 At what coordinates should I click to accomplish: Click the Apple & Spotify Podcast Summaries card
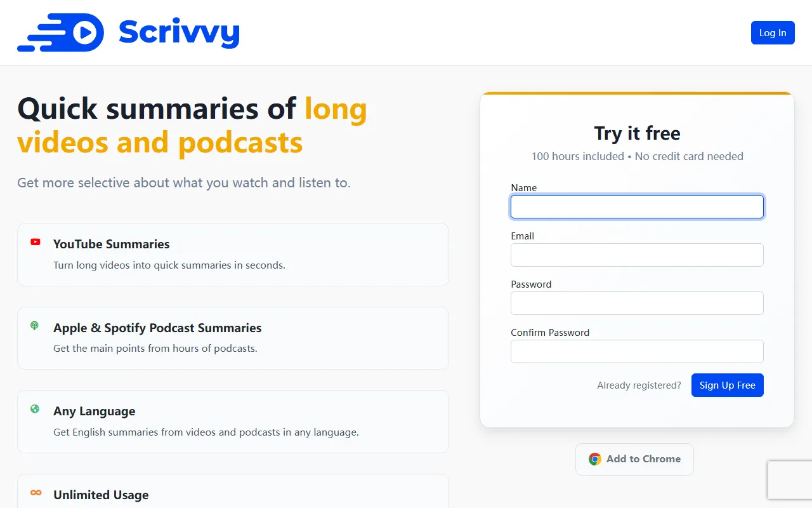coord(233,338)
